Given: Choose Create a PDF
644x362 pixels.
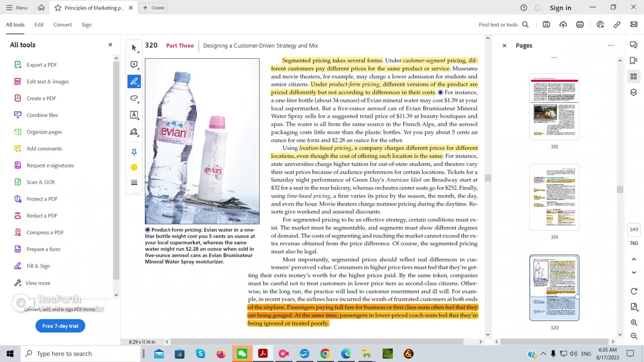Looking at the screenshot, I should coord(41,99).
